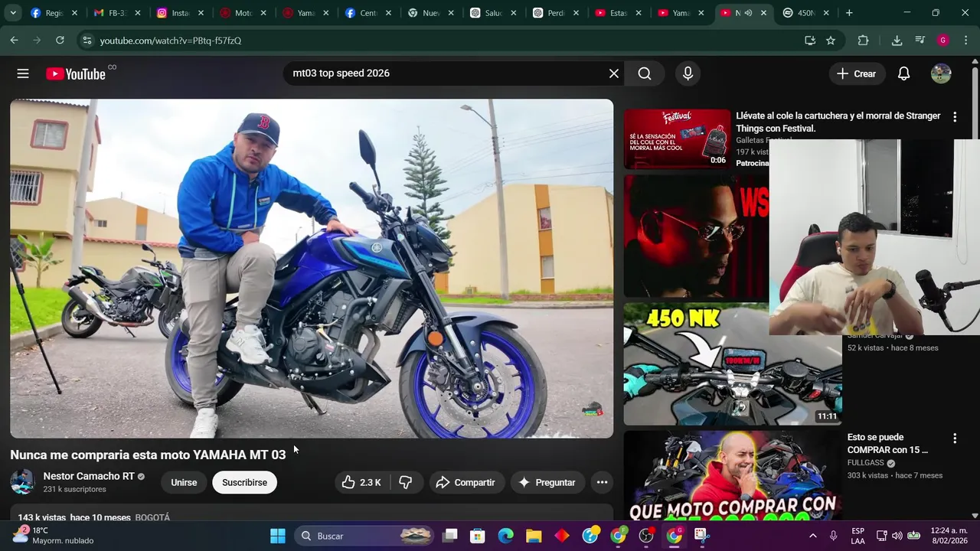Dislike the video with thumbs down
The width and height of the screenshot is (980, 551).
coord(406,482)
